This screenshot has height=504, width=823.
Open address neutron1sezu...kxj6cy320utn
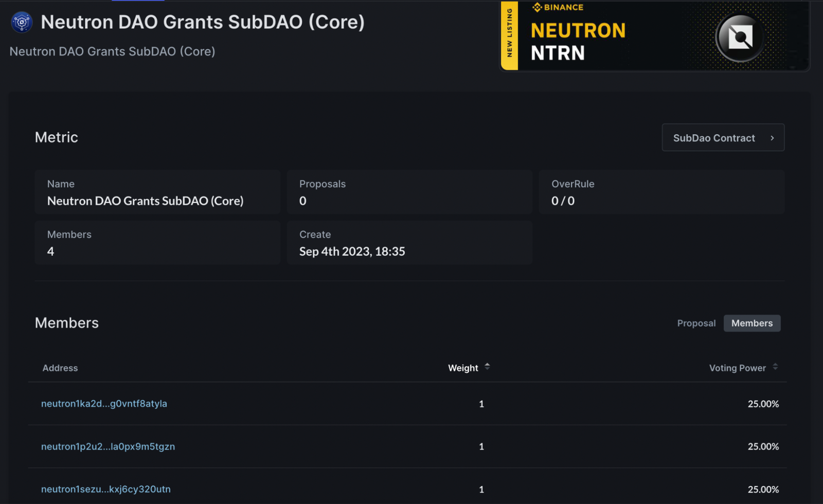tap(106, 489)
